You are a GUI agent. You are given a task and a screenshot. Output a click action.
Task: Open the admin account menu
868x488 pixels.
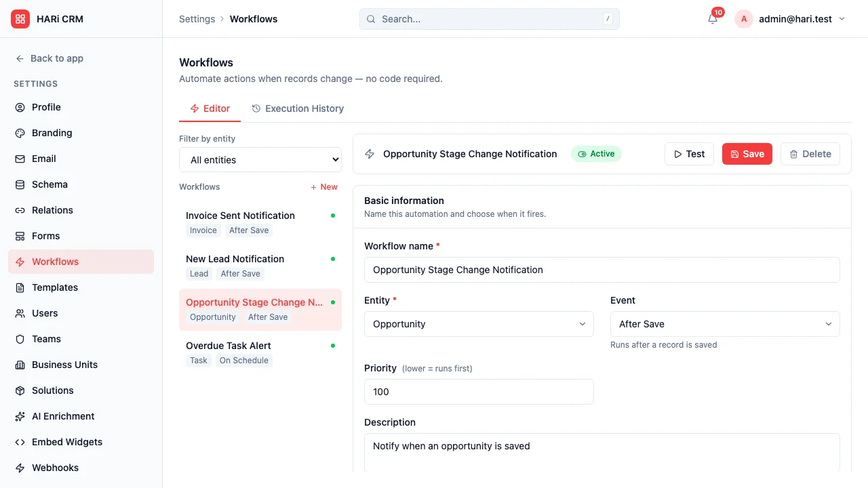[x=791, y=19]
